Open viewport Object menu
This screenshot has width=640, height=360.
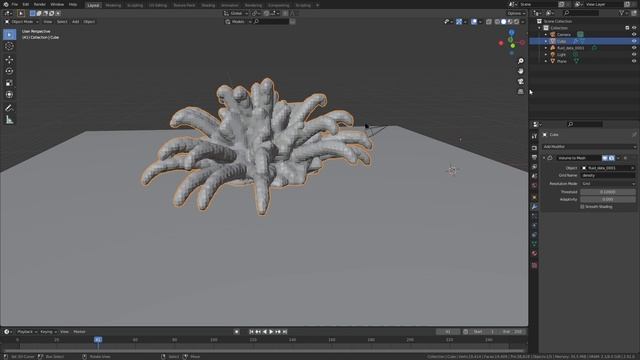[89, 22]
